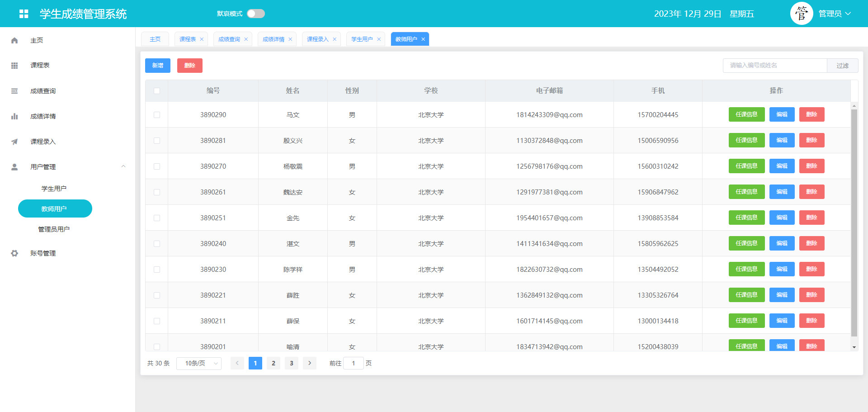Close the 课程录入 tab
Viewport: 868px width, 412px height.
[335, 39]
